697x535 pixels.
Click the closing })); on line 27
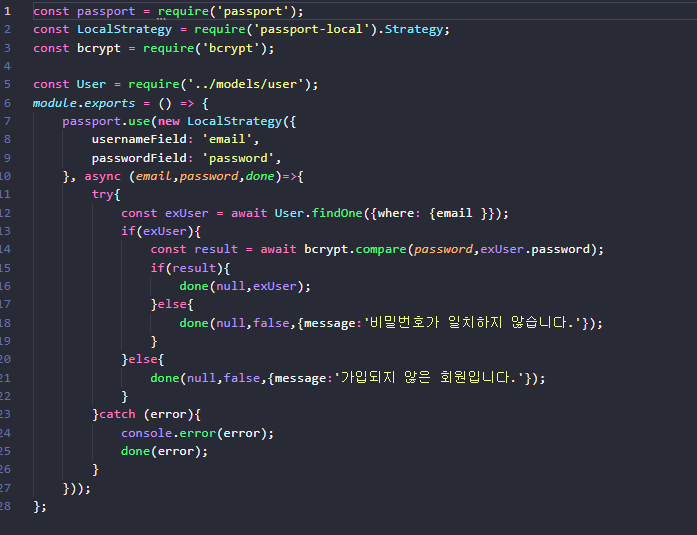pyautogui.click(x=76, y=488)
